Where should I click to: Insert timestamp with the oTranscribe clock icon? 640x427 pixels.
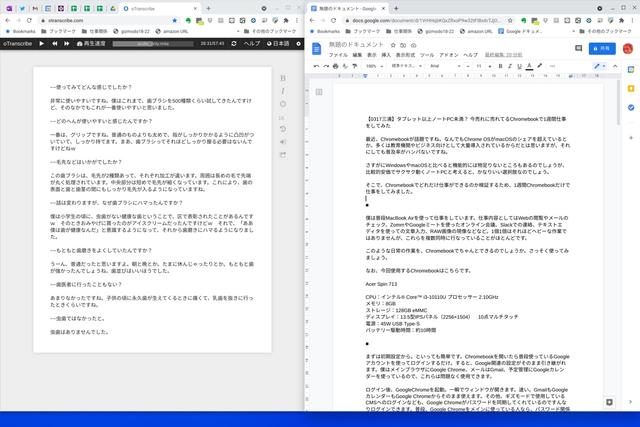pyautogui.click(x=283, y=104)
